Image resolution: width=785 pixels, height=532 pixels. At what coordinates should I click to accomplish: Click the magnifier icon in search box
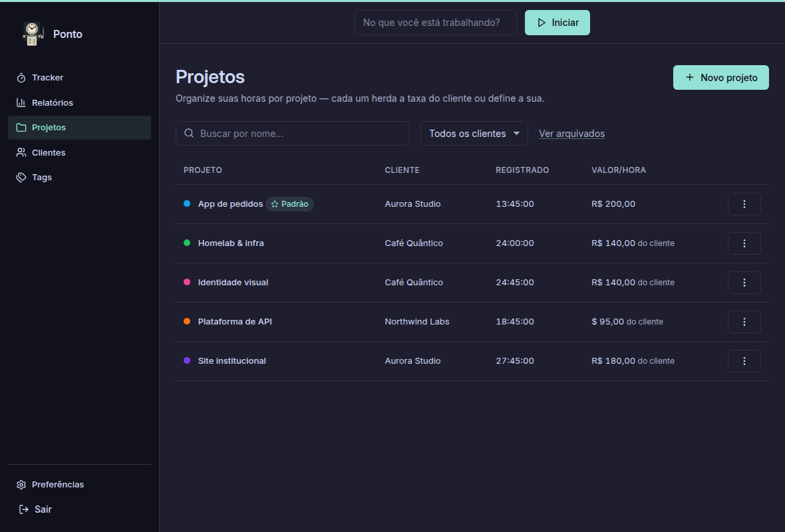click(189, 133)
